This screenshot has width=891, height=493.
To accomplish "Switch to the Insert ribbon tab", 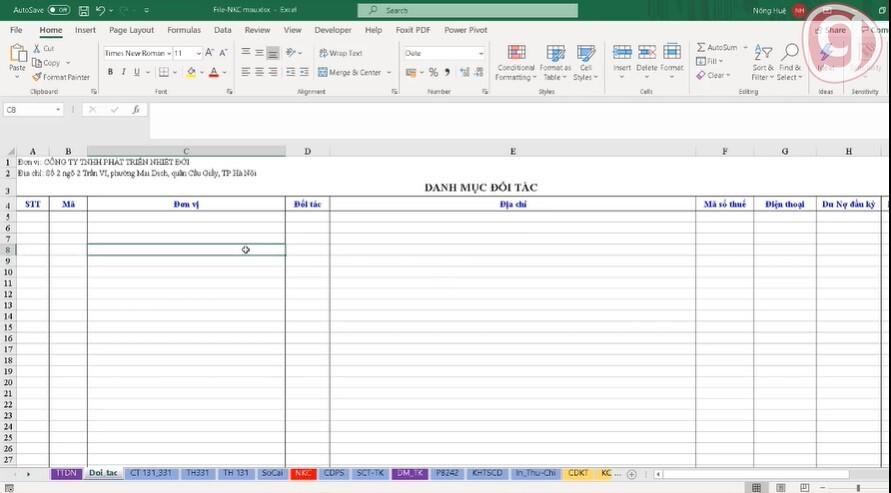I will pyautogui.click(x=85, y=30).
